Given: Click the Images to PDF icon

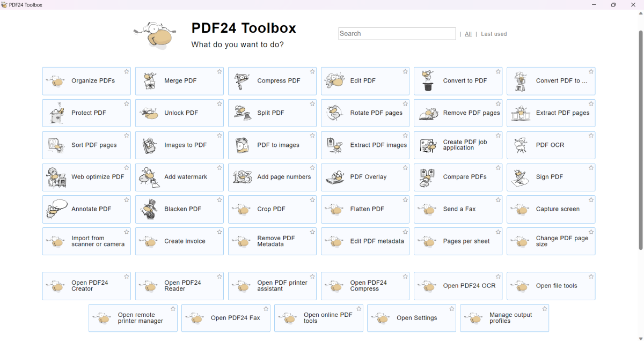Looking at the screenshot, I should [149, 145].
